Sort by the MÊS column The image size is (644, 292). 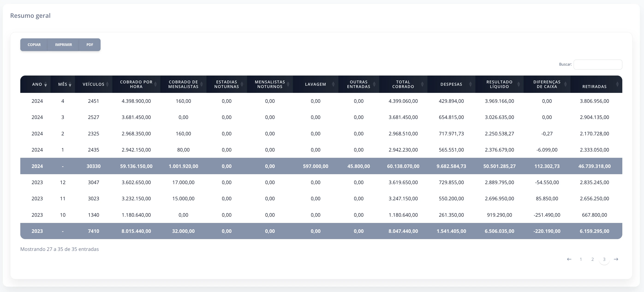coord(63,84)
